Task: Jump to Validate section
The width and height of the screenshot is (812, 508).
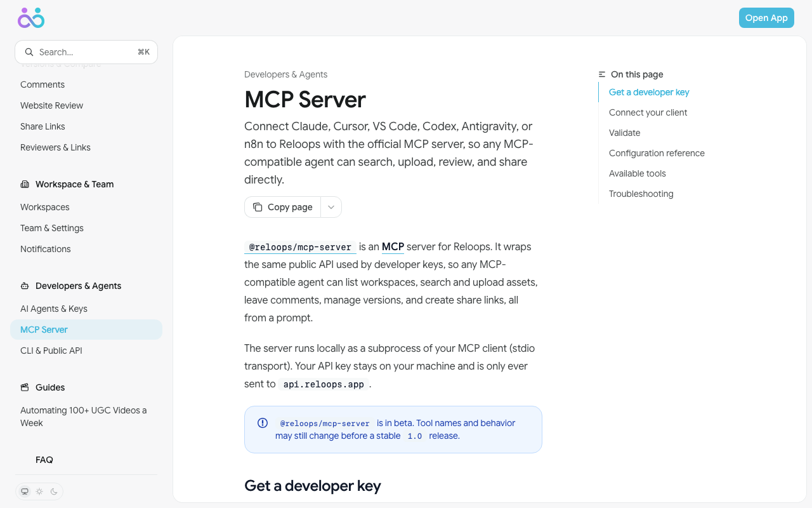Action: click(625, 133)
